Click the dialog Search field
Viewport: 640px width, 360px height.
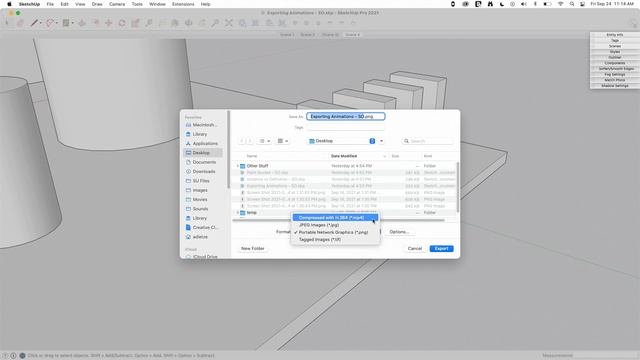[428, 141]
